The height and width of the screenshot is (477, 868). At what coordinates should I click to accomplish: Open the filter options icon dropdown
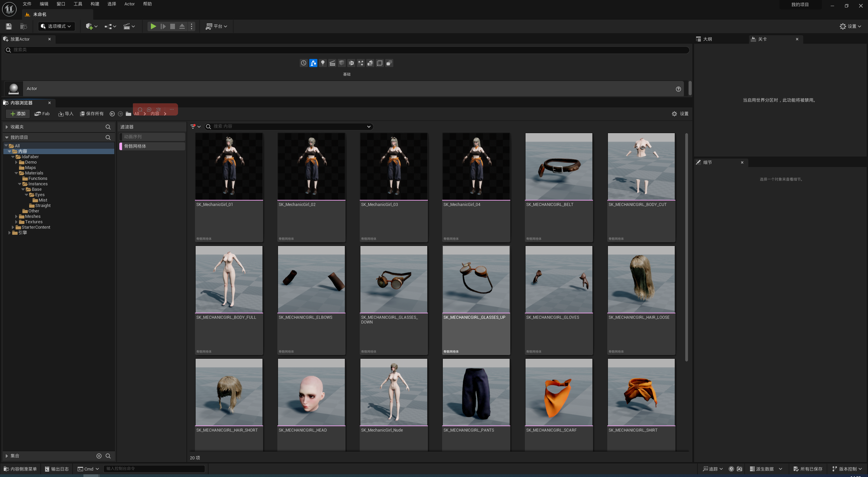tap(195, 126)
